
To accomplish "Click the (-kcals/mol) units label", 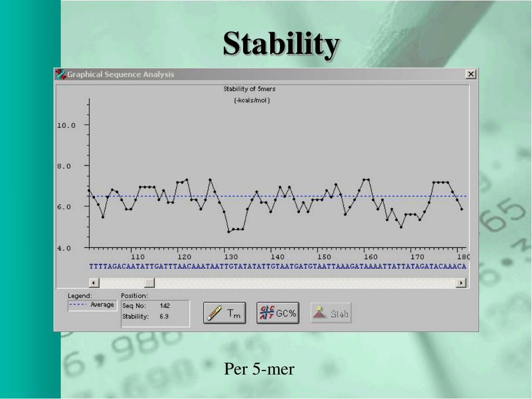I will click(x=252, y=100).
